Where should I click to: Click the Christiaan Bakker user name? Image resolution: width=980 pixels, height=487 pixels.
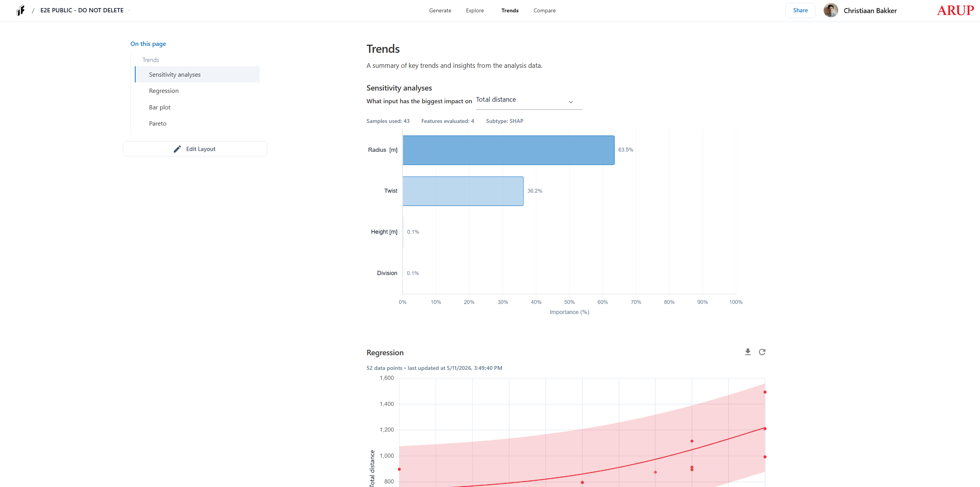pos(870,11)
